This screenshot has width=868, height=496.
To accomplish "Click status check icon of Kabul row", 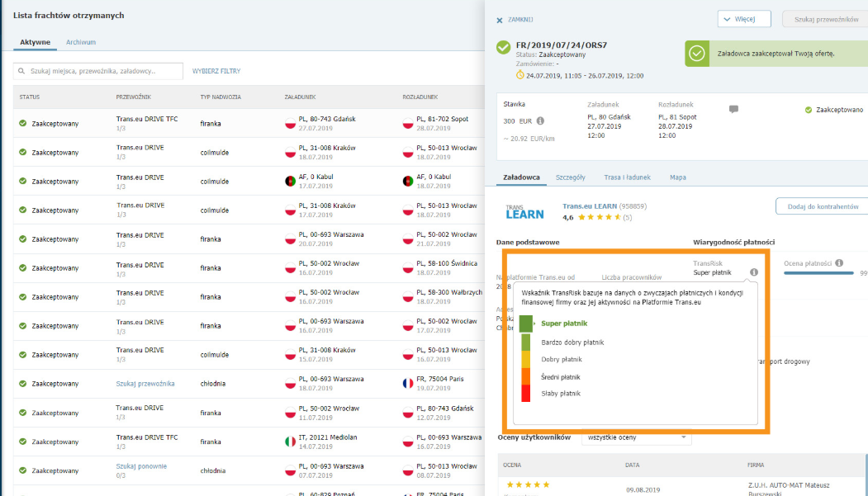I will [22, 181].
